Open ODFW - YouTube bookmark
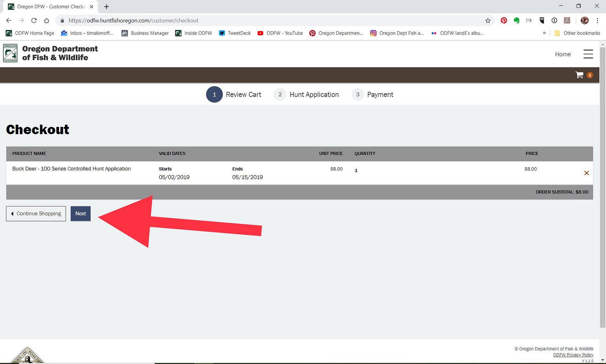The image size is (606, 364). (x=280, y=33)
